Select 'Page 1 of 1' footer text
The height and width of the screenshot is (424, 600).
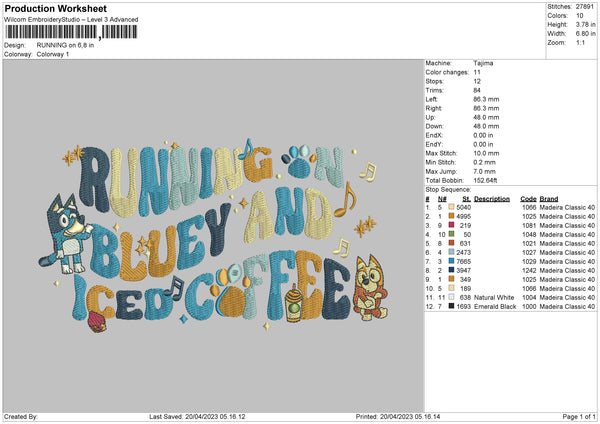tap(579, 416)
